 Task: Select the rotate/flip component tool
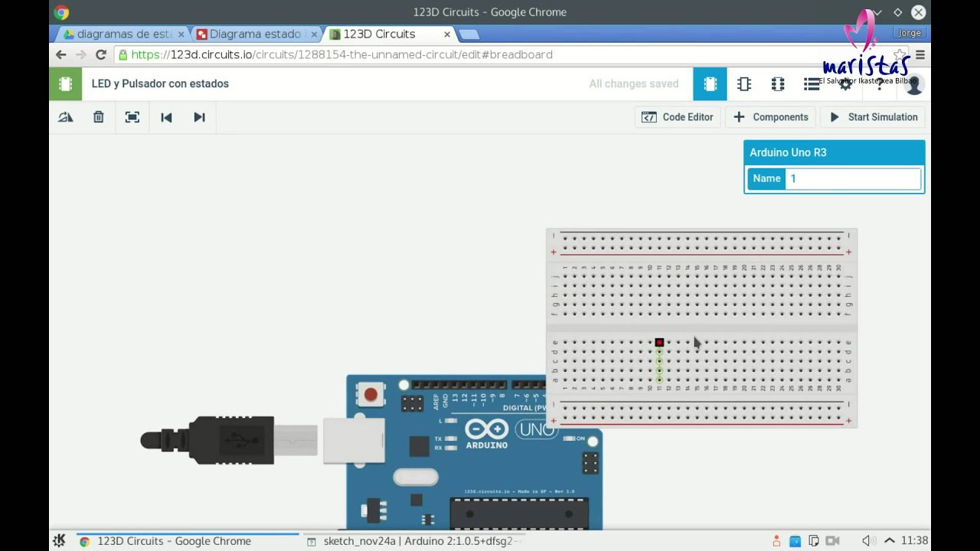[x=65, y=117]
